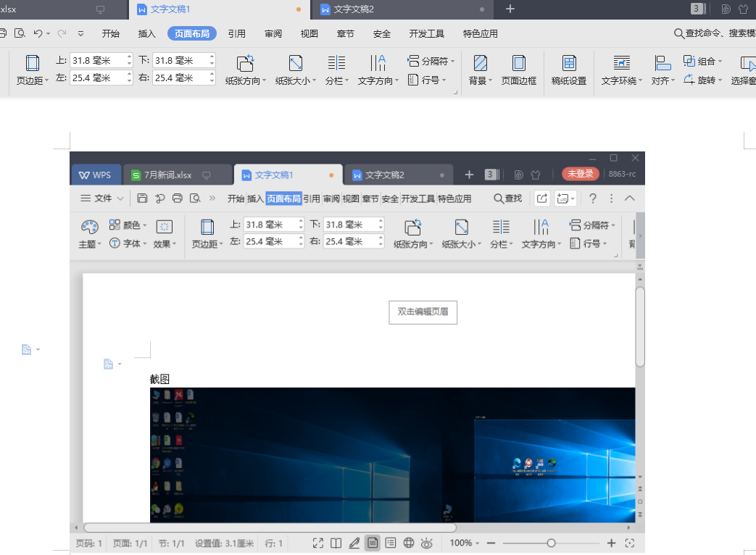Image resolution: width=756 pixels, height=555 pixels.
Task: Click the full-screen icon in the embedded status bar
Action: [x=317, y=543]
